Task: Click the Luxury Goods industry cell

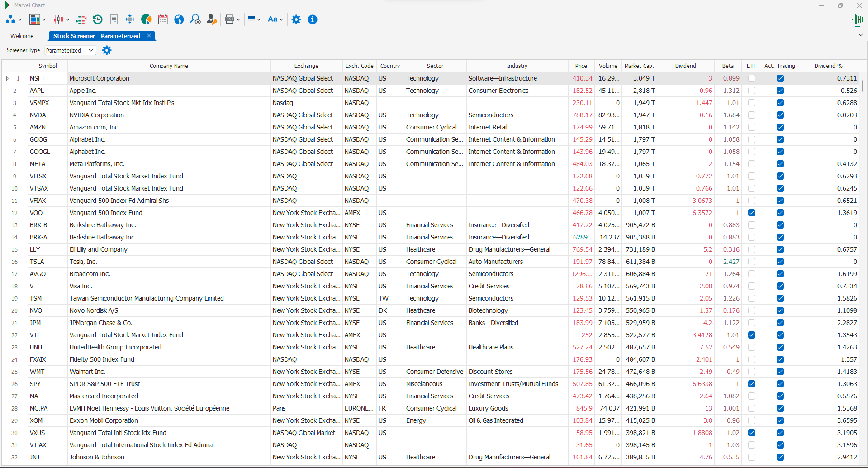Action: (517, 408)
